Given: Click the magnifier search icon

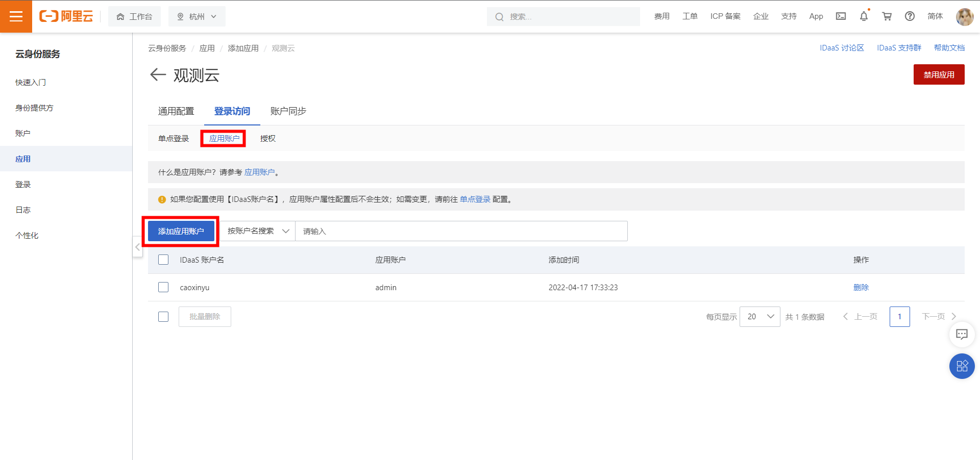Looking at the screenshot, I should tap(499, 17).
